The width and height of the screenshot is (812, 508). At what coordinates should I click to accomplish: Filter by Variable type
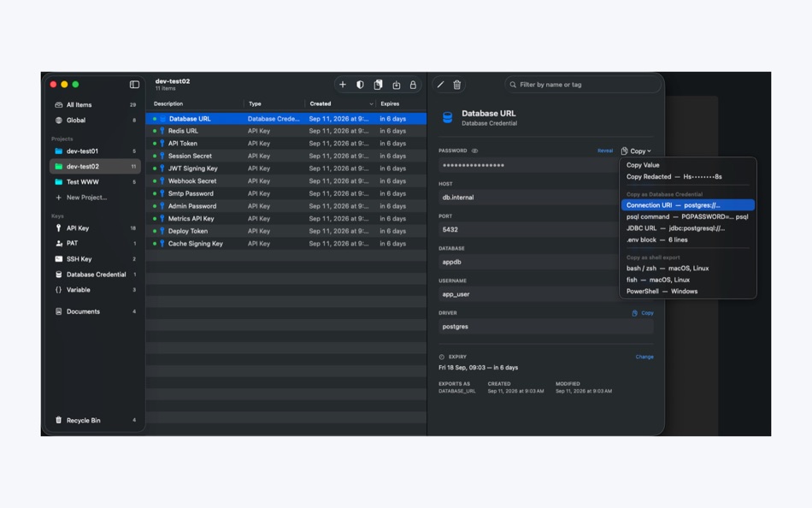coord(95,290)
